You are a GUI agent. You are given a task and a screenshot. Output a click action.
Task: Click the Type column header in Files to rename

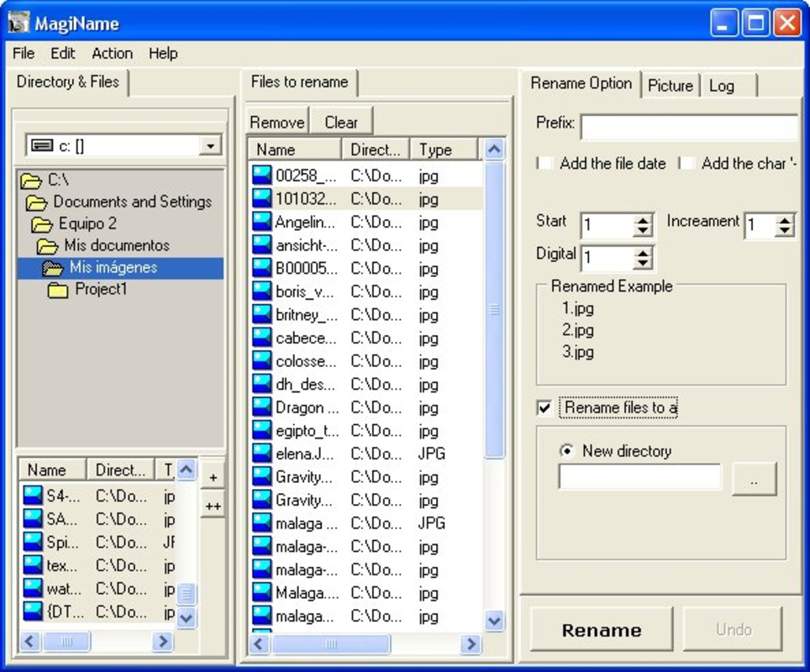click(444, 150)
